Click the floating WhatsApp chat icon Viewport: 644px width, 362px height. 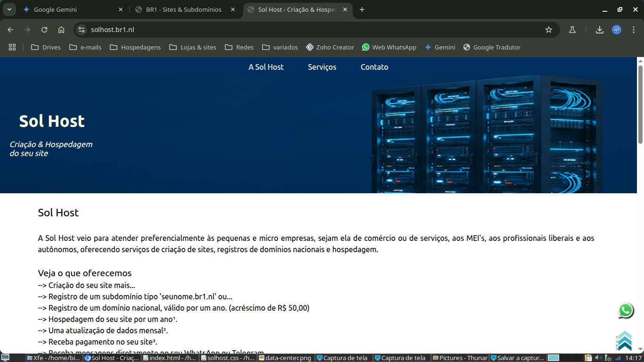click(x=626, y=311)
